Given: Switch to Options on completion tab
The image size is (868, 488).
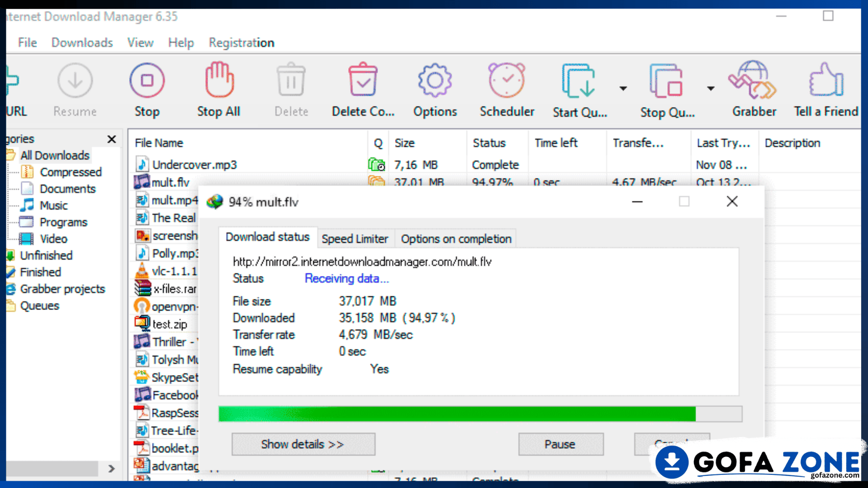Looking at the screenshot, I should [x=456, y=239].
